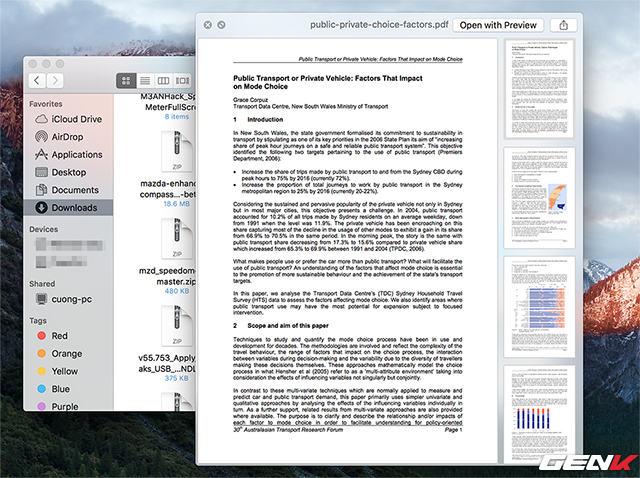Switch Finder to icon view

pyautogui.click(x=126, y=80)
